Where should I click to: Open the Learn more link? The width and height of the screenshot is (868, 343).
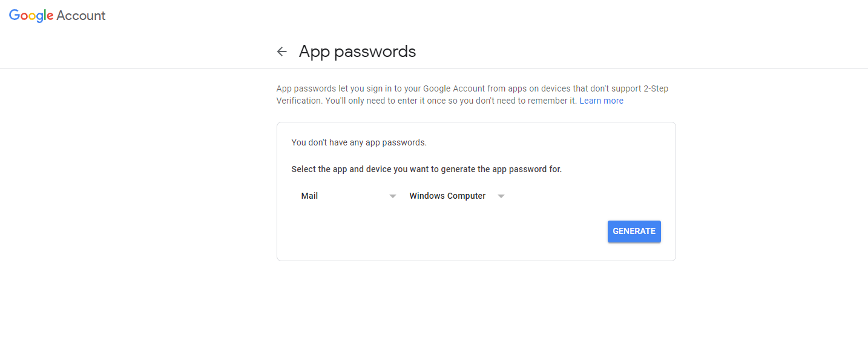click(601, 101)
